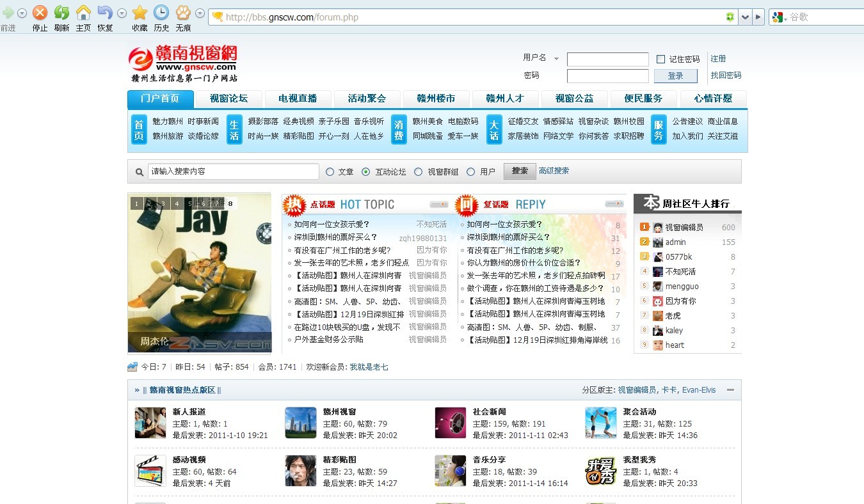
Task: Click the 用户名 username input field
Action: click(x=608, y=59)
